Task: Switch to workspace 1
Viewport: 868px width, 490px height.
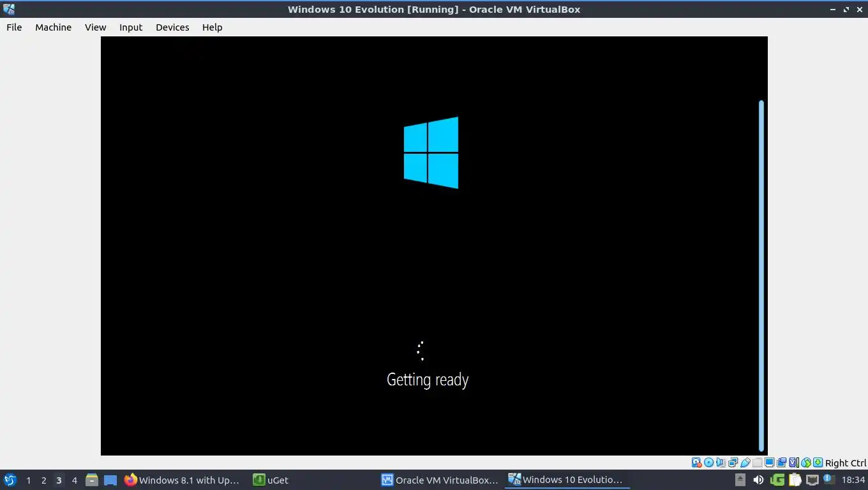Action: pyautogui.click(x=28, y=480)
